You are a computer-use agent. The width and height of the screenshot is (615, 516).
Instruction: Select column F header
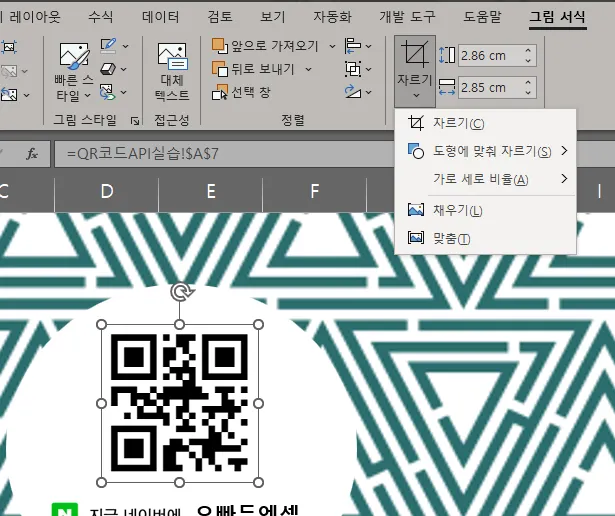tap(315, 192)
